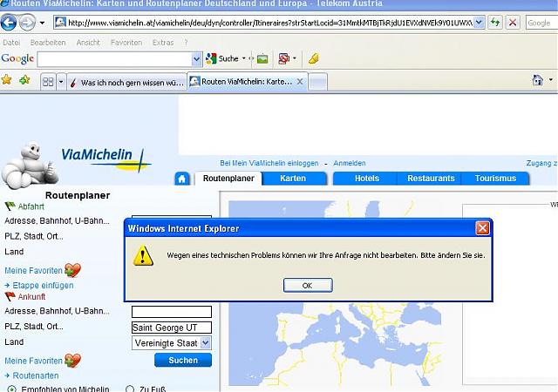
Task: Open the Ansicht menu
Action: pyautogui.click(x=88, y=43)
